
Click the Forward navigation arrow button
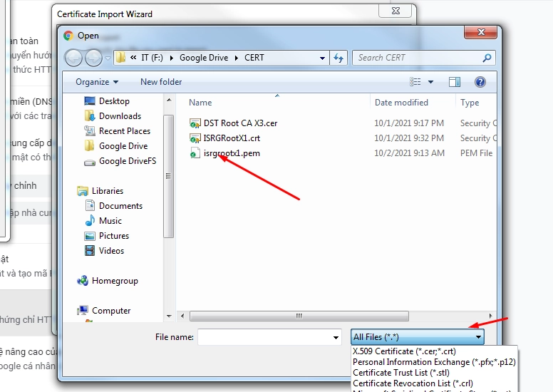(93, 58)
